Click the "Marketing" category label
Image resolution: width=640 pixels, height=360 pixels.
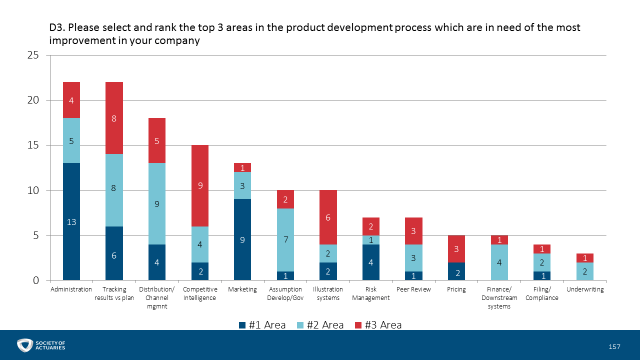[242, 289]
